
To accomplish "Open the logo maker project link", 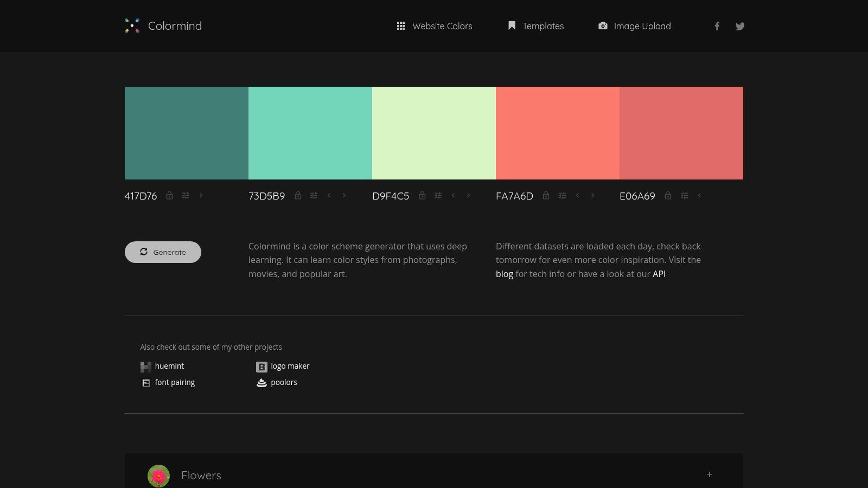I will 283,367.
